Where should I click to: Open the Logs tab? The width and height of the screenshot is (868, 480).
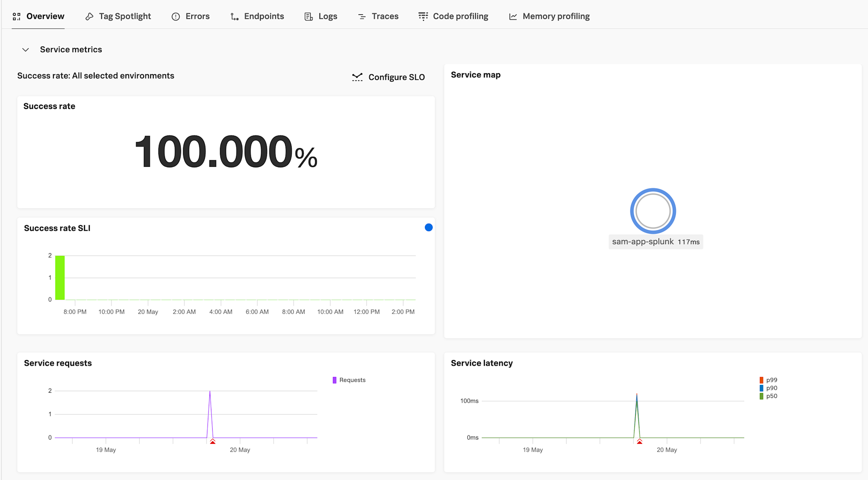[x=321, y=16]
